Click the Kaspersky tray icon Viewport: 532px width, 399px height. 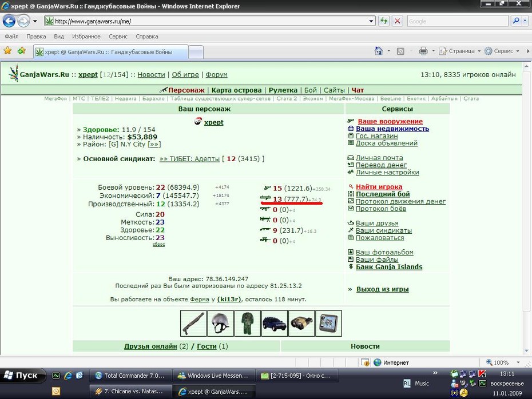tap(482, 374)
